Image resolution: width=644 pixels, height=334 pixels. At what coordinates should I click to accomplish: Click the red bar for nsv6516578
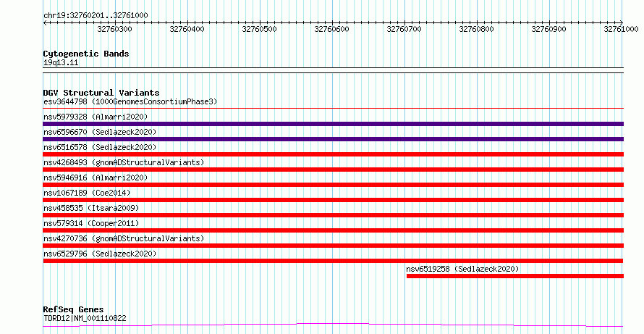click(333, 154)
